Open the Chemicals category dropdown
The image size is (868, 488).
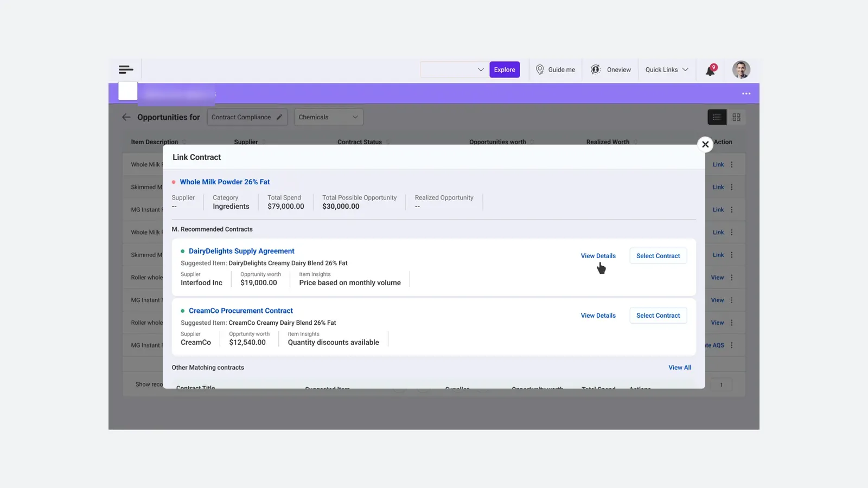[x=329, y=117]
